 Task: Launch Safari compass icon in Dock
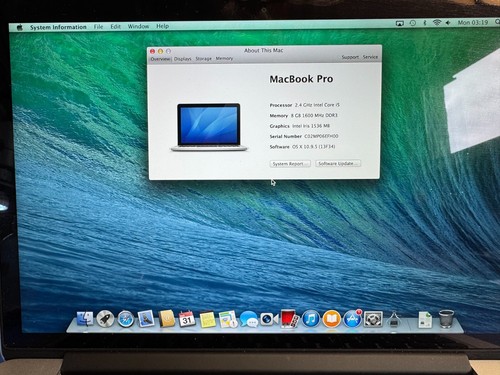tap(126, 319)
